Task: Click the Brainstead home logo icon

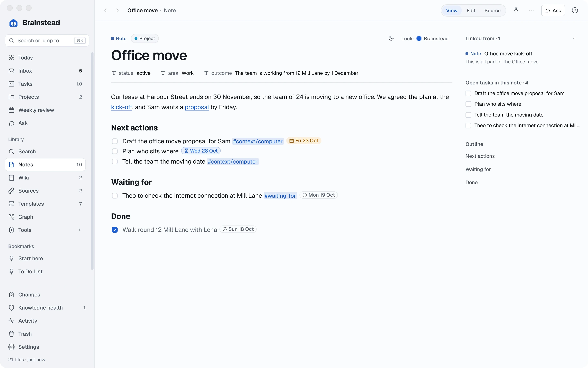Action: pos(13,23)
